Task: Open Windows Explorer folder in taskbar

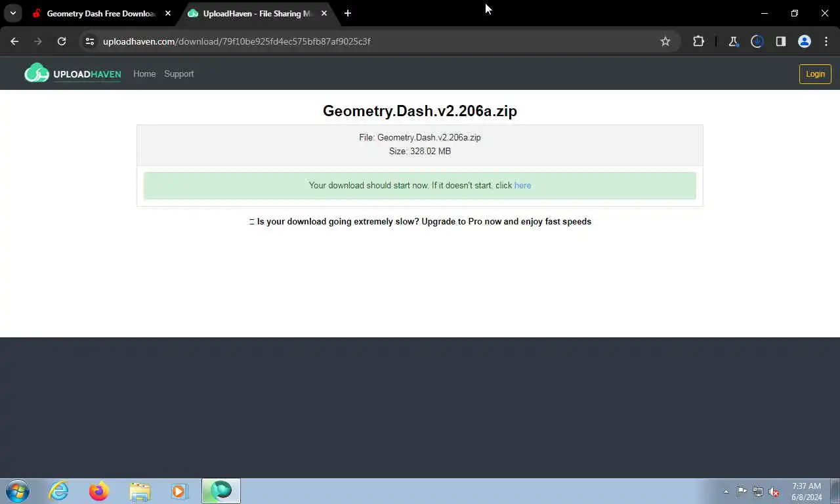Action: (x=140, y=491)
